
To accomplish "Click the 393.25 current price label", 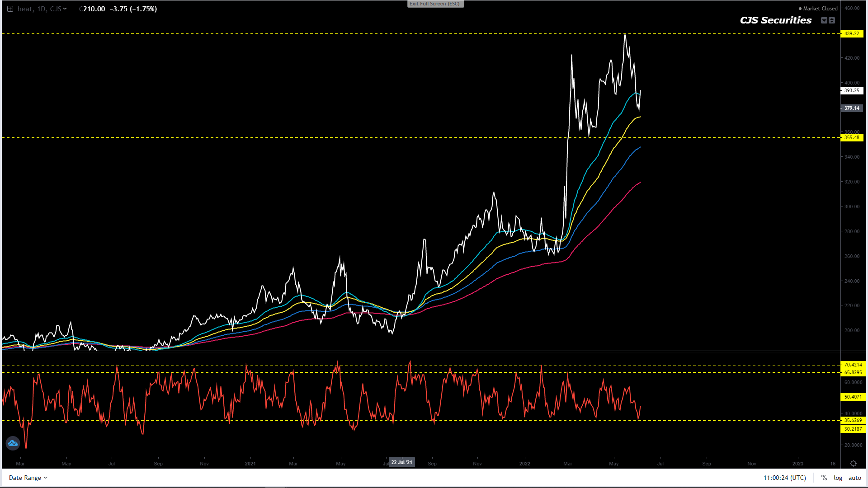I will coord(852,90).
